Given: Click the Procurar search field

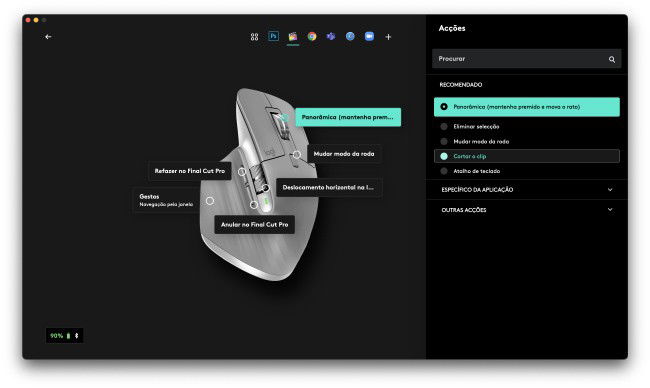Looking at the screenshot, I should tap(526, 59).
